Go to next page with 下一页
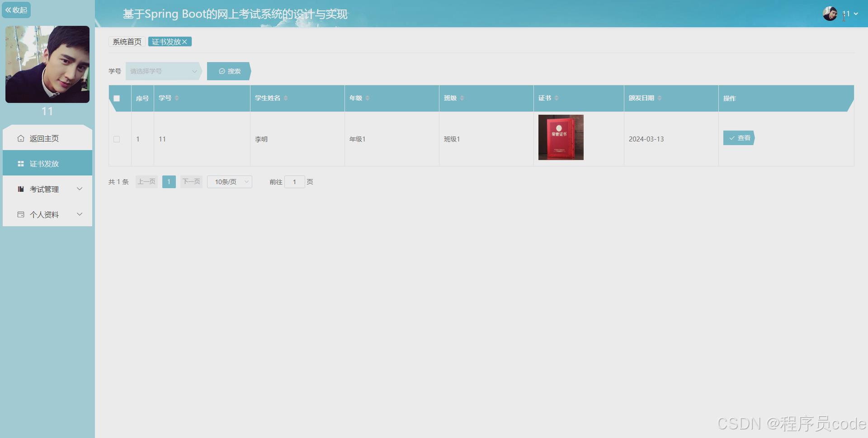This screenshot has height=438, width=868. point(191,182)
